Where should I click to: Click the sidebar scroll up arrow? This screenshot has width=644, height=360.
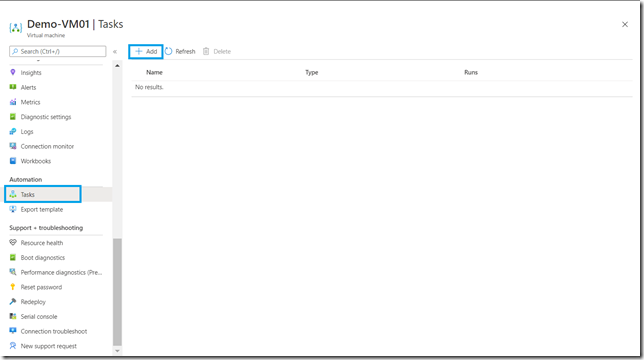point(117,66)
